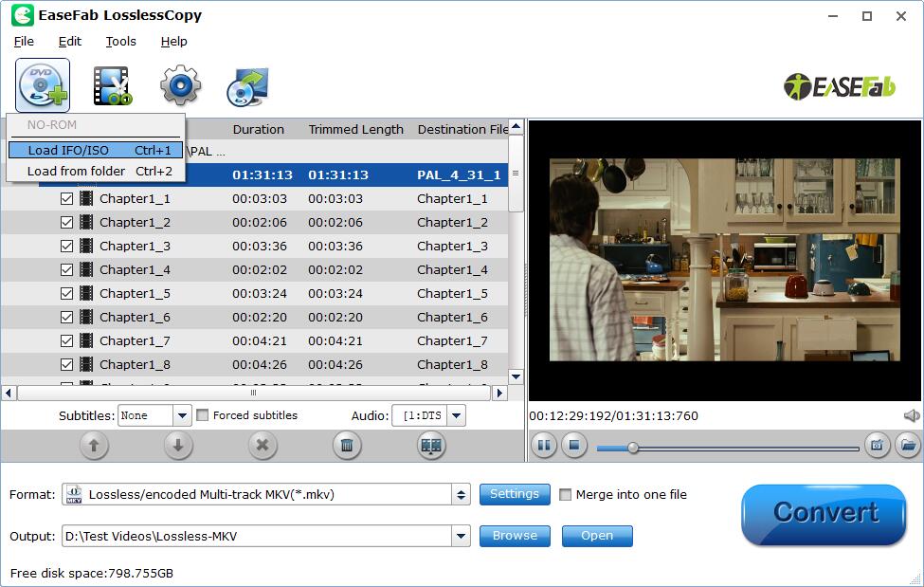Uncheck the Chapter1_3 checkbox
Screen dimensions: 924x587
(66, 246)
